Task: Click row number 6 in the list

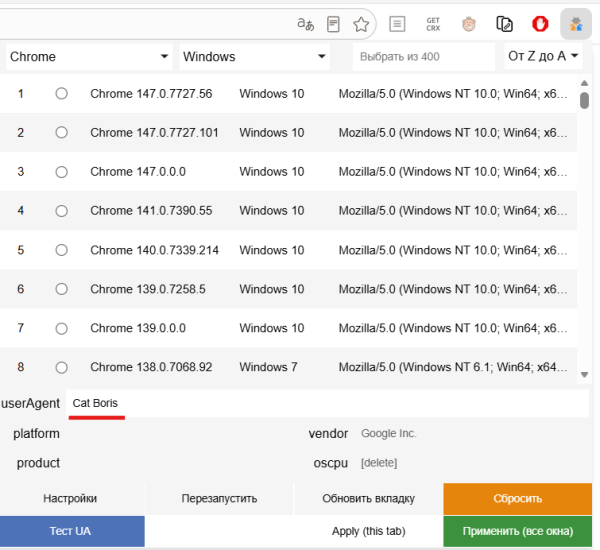Action: [x=21, y=289]
